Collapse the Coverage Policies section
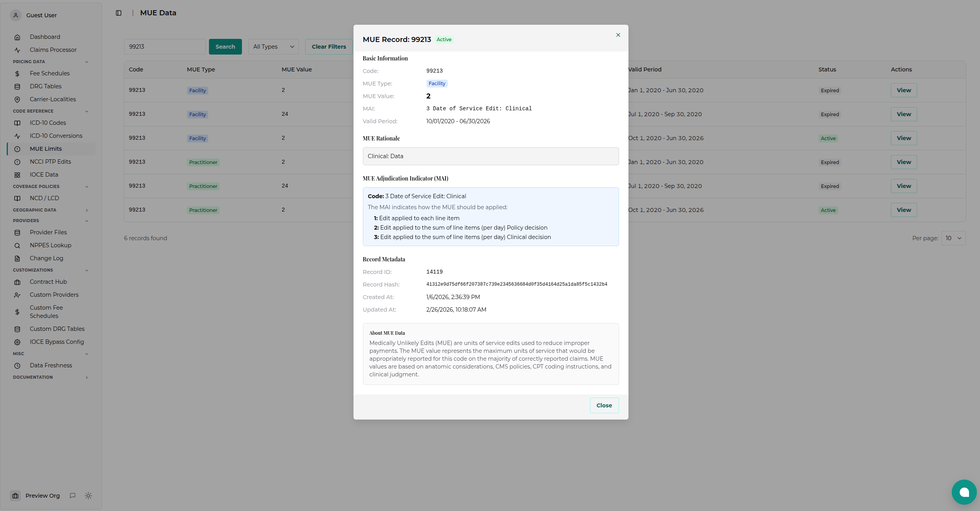The image size is (980, 511). pos(50,186)
